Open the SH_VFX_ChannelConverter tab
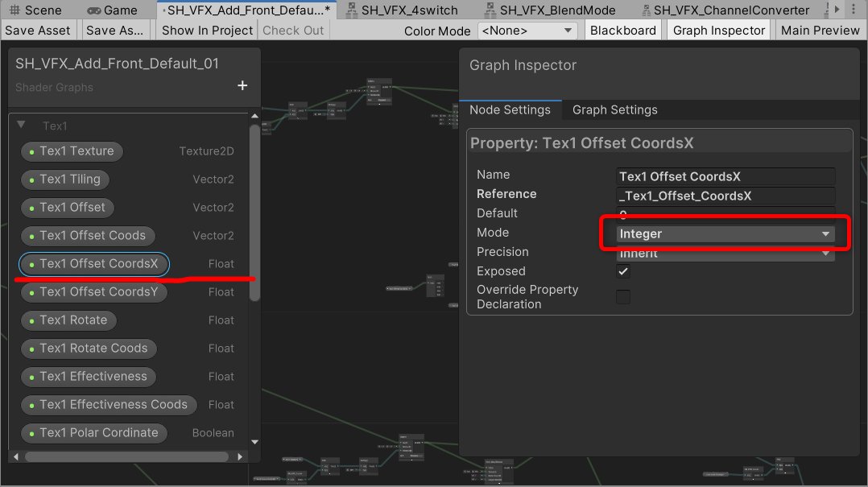 (x=725, y=10)
